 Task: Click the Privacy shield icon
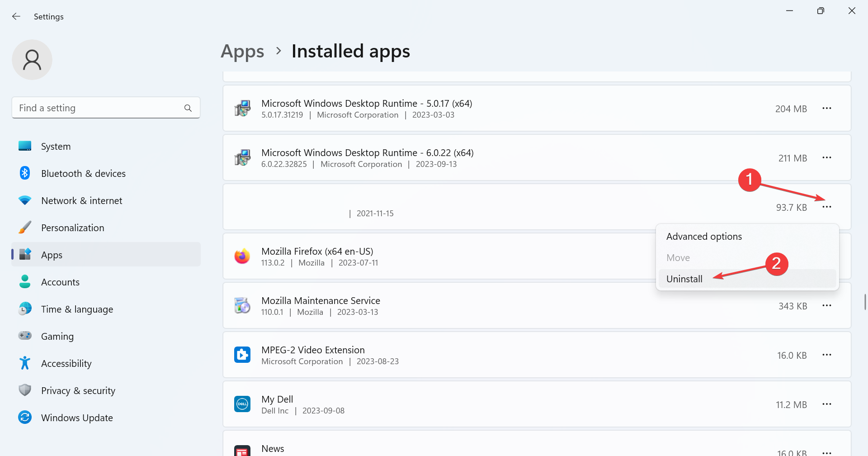point(25,390)
